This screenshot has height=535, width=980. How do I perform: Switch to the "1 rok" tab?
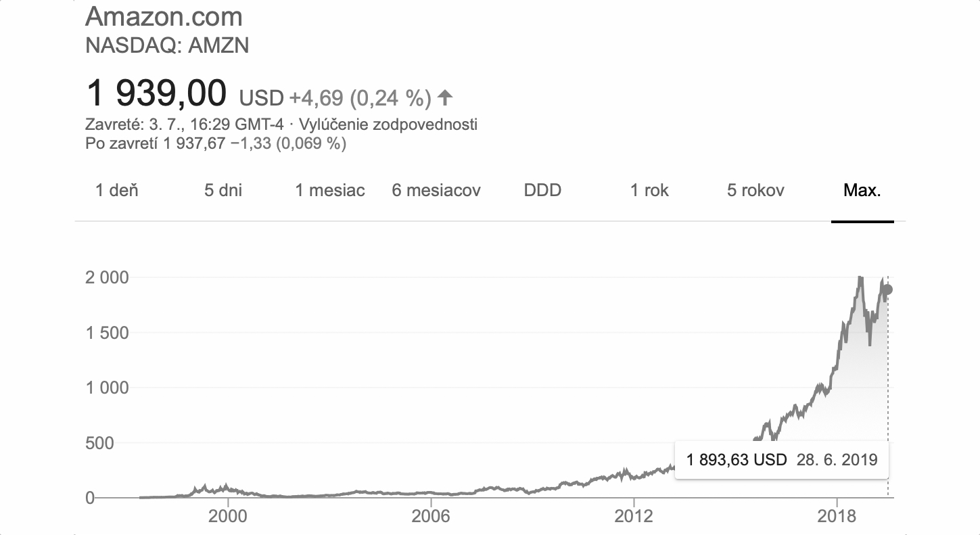[x=649, y=190]
